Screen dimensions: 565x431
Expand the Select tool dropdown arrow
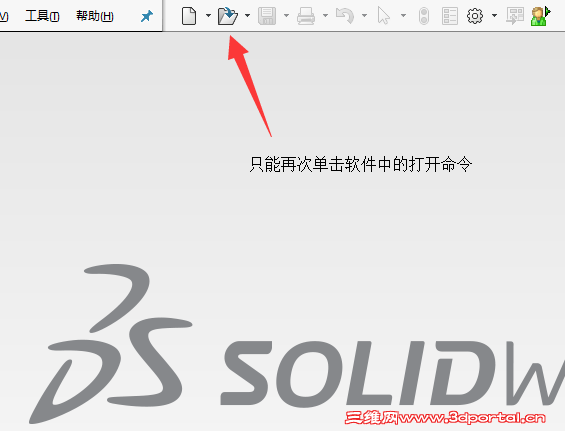(x=404, y=15)
